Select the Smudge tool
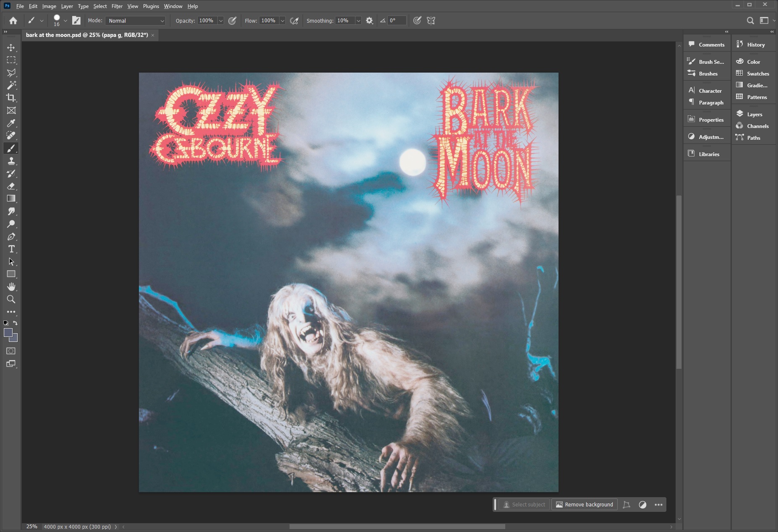Image resolution: width=778 pixels, height=532 pixels. [x=11, y=211]
